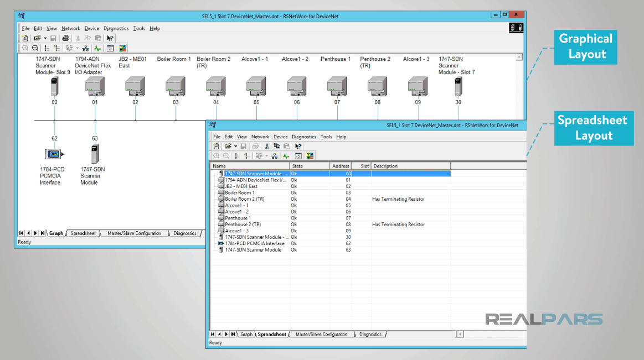Click the green diagnostics waveform icon in spreadsheet window

pyautogui.click(x=286, y=156)
